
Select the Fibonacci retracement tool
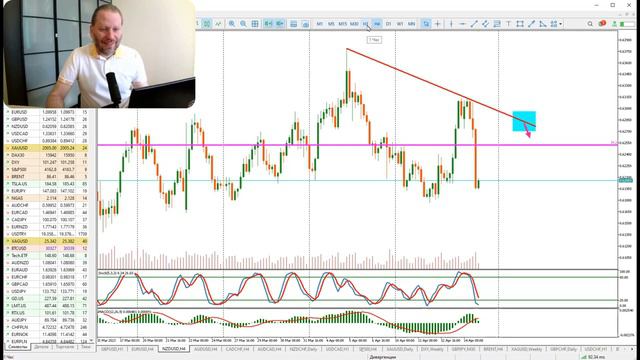[497, 24]
